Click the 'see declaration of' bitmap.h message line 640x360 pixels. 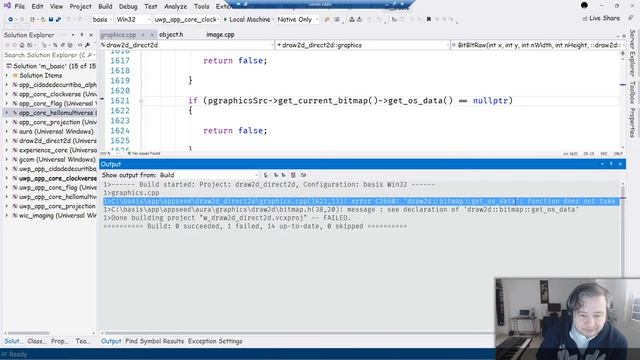[341, 210]
